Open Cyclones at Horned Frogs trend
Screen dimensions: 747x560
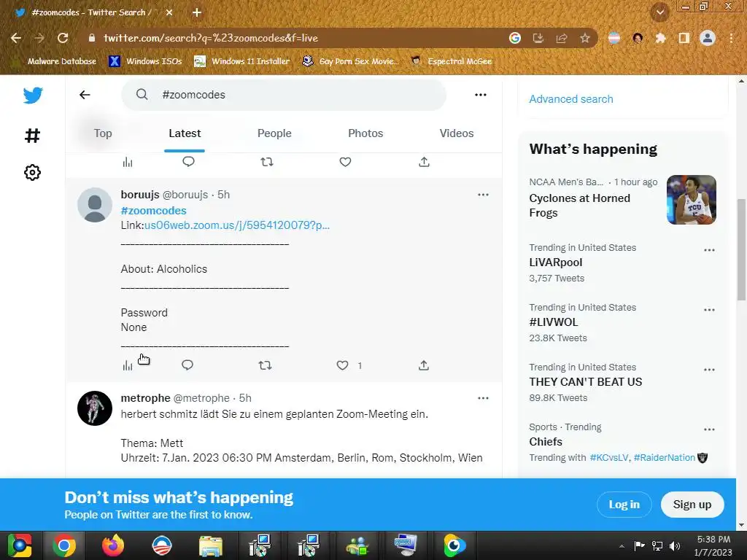pyautogui.click(x=579, y=205)
